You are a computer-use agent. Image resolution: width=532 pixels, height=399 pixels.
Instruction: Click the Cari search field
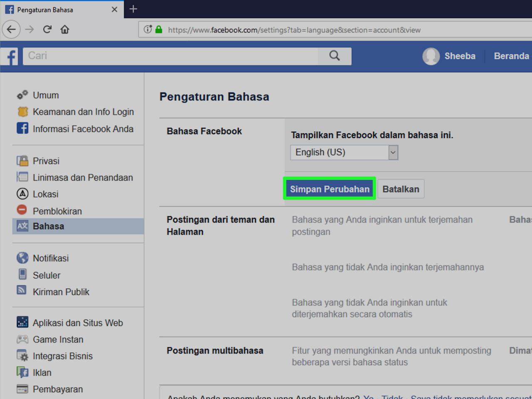point(170,56)
